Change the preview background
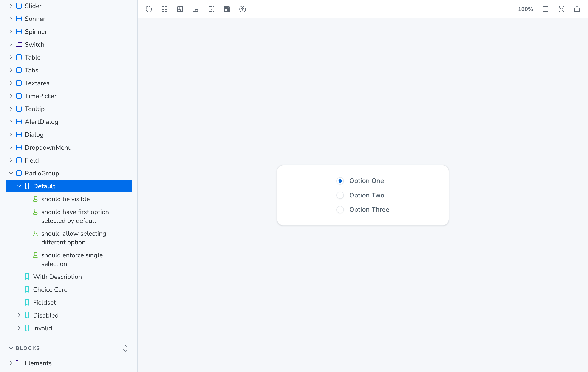Image resolution: width=588 pixels, height=372 pixels. coord(180,9)
